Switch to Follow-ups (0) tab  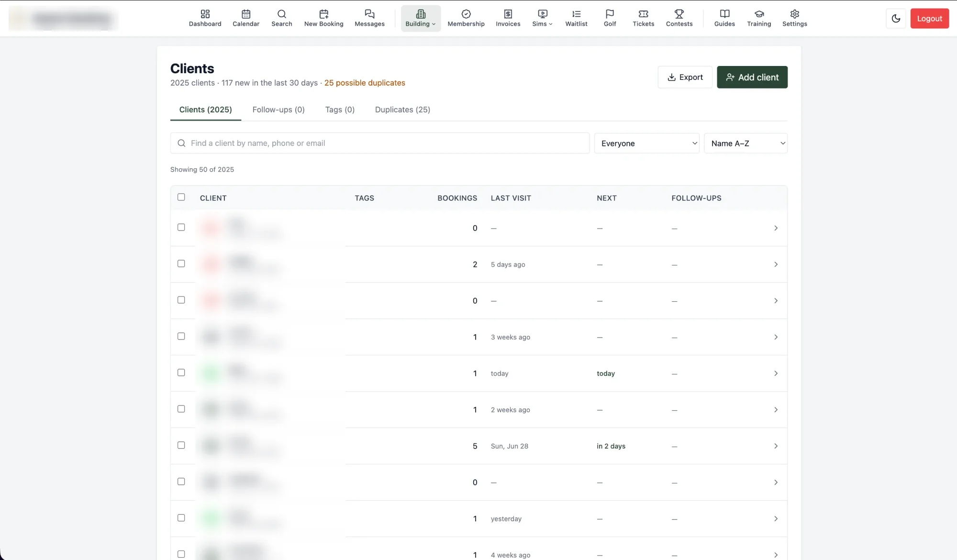278,110
